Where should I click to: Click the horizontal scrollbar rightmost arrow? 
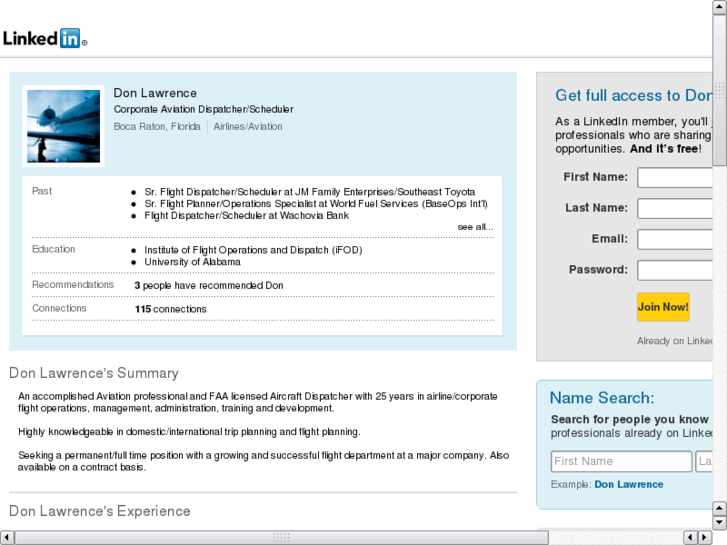(705, 537)
